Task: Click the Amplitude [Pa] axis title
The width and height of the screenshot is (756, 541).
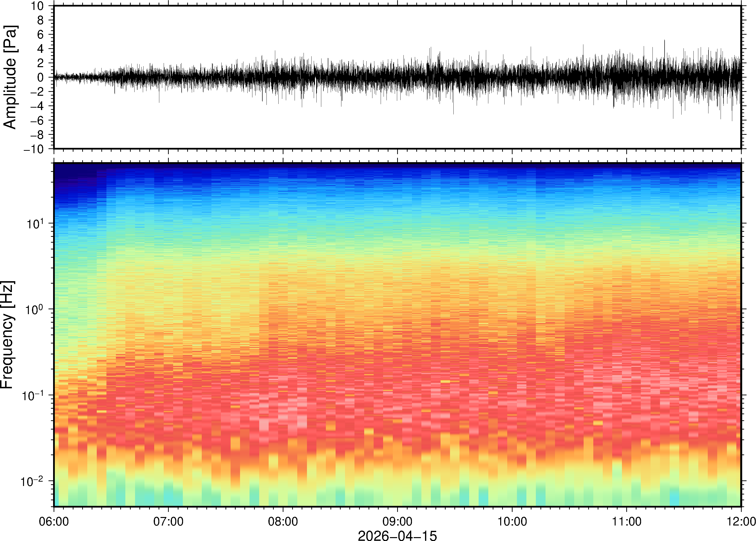Action: coord(10,77)
